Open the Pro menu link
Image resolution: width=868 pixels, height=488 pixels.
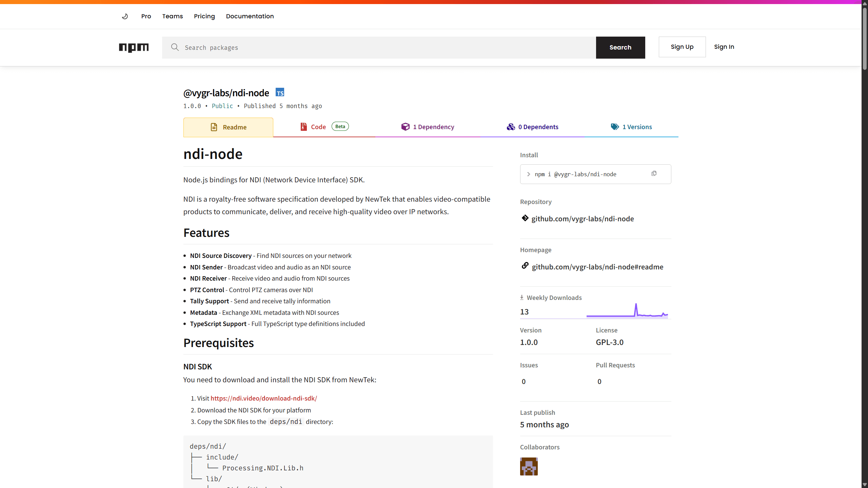146,16
